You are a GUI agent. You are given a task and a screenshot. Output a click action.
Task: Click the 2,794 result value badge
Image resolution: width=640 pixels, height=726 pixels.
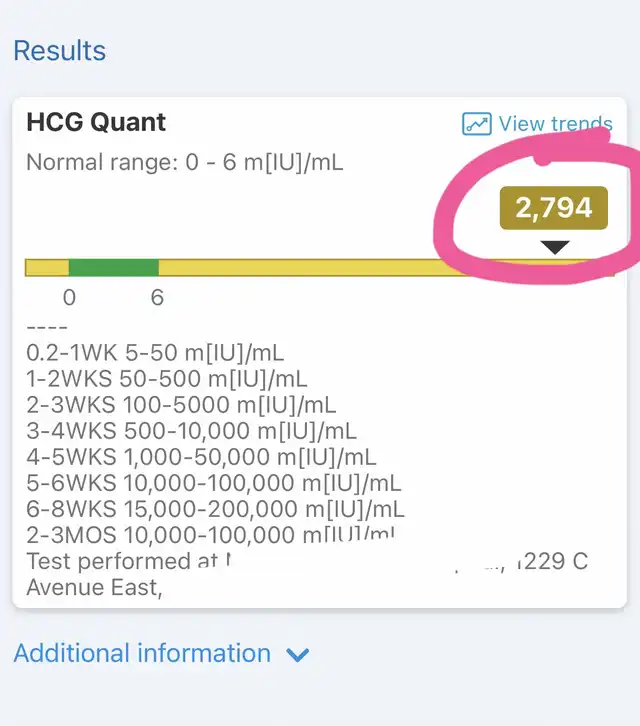click(x=553, y=208)
